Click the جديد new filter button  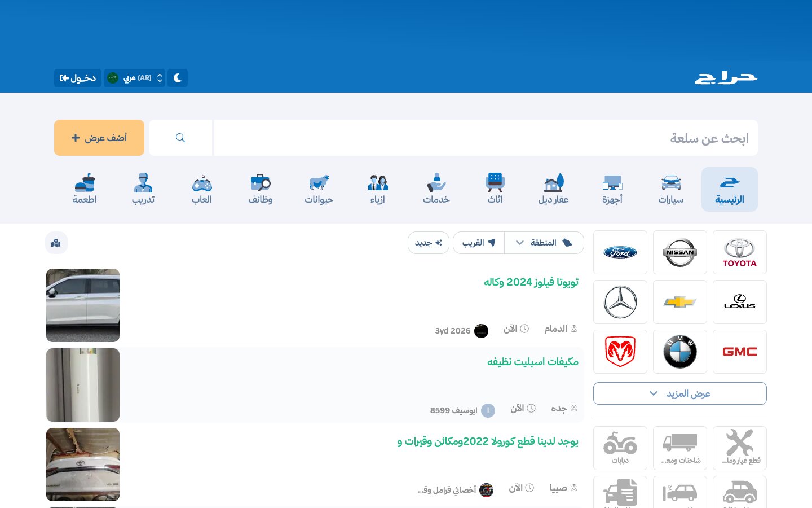coord(429,243)
